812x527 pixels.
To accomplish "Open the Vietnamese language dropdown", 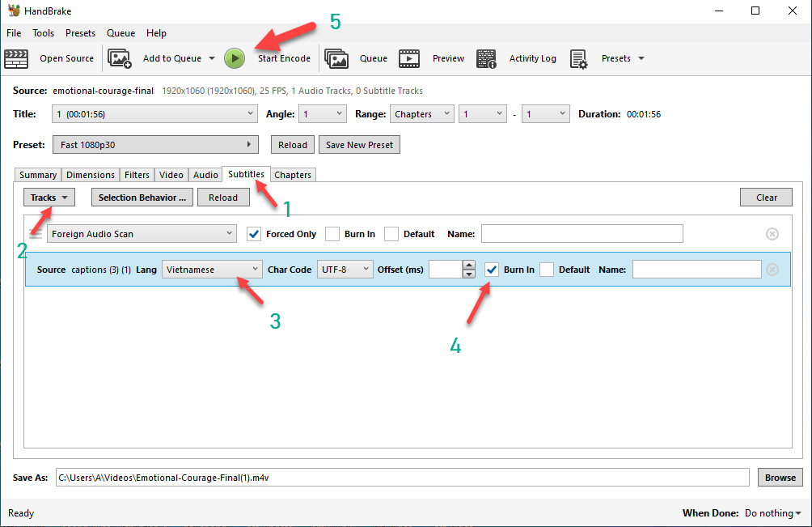I will point(212,270).
